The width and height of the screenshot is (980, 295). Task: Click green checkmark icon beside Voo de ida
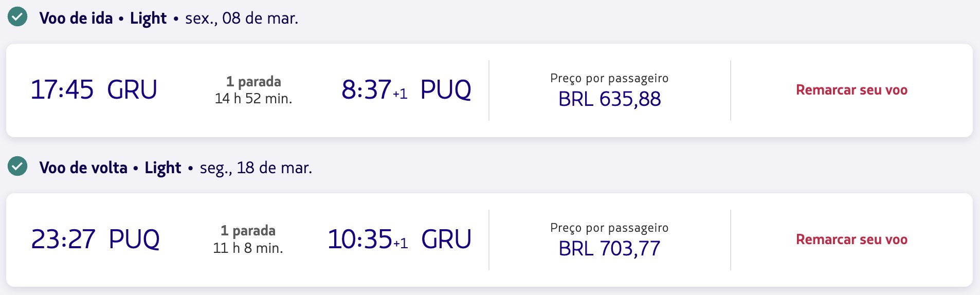[x=17, y=17]
